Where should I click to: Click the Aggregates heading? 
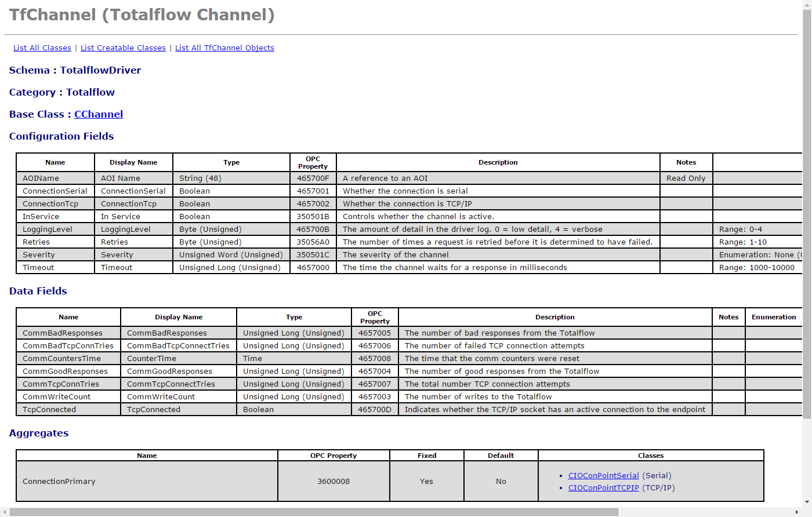[x=39, y=433]
